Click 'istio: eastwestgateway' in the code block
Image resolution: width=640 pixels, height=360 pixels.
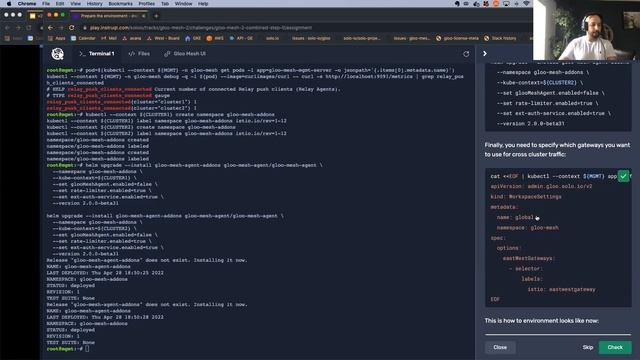click(561, 289)
